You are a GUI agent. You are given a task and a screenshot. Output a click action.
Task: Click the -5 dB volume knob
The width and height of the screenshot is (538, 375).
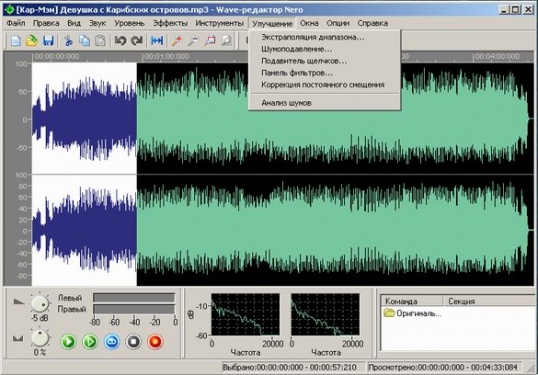40,304
